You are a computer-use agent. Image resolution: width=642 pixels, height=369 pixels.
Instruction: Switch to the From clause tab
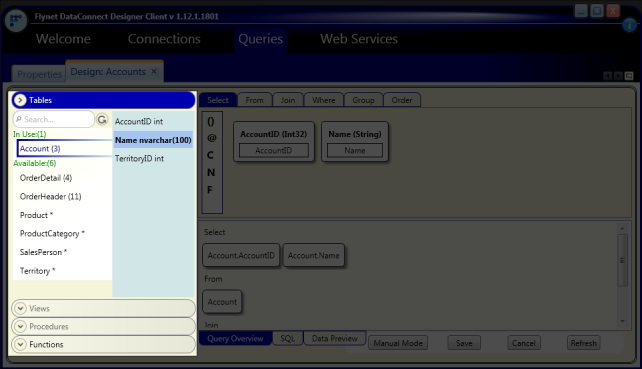click(254, 100)
